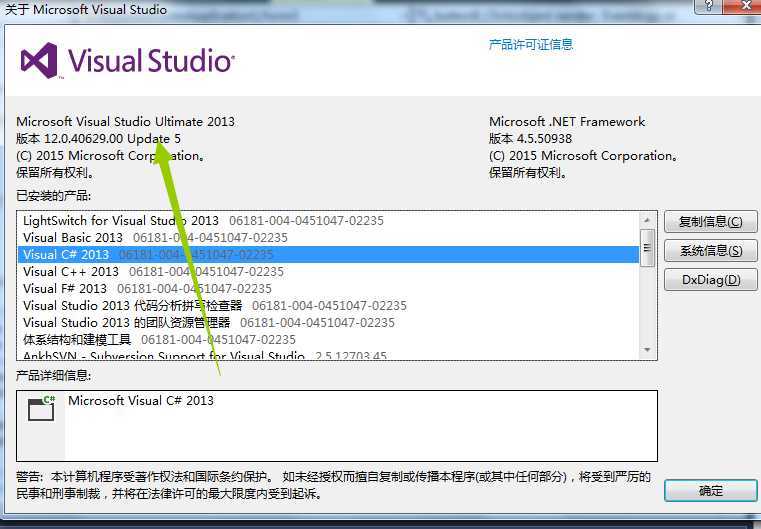Click Microsoft Visual C# 2013 detail text
This screenshot has width=761, height=529.
(141, 401)
